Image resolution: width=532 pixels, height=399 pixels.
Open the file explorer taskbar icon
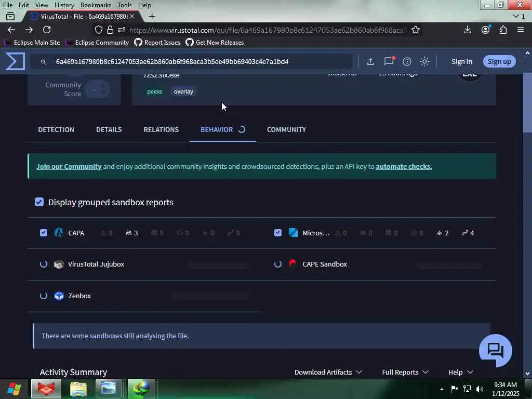(78, 389)
